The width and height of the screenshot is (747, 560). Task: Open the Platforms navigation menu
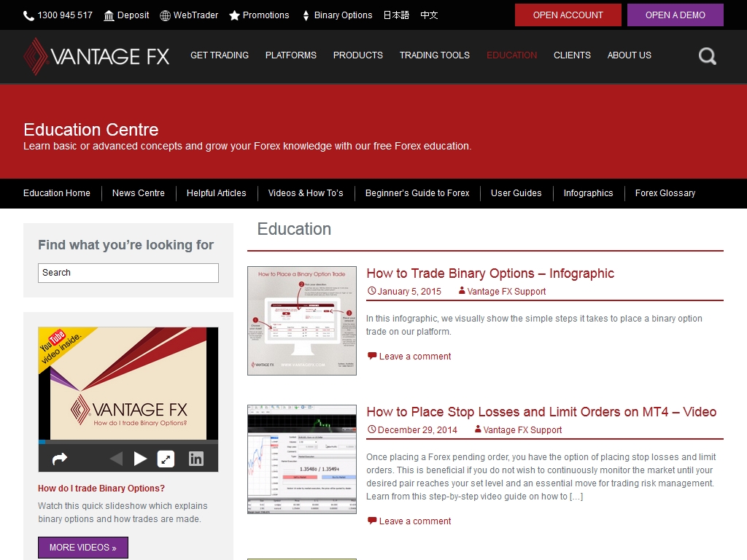pos(290,55)
